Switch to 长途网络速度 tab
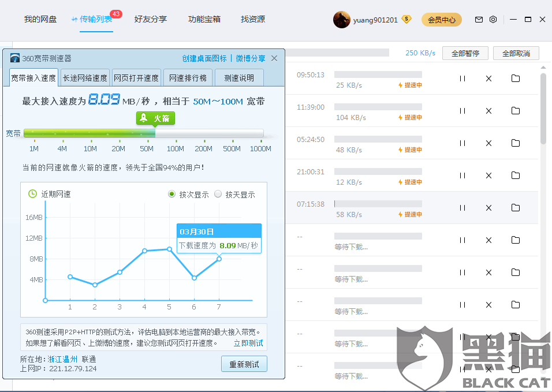The image size is (552, 392). click(x=85, y=78)
